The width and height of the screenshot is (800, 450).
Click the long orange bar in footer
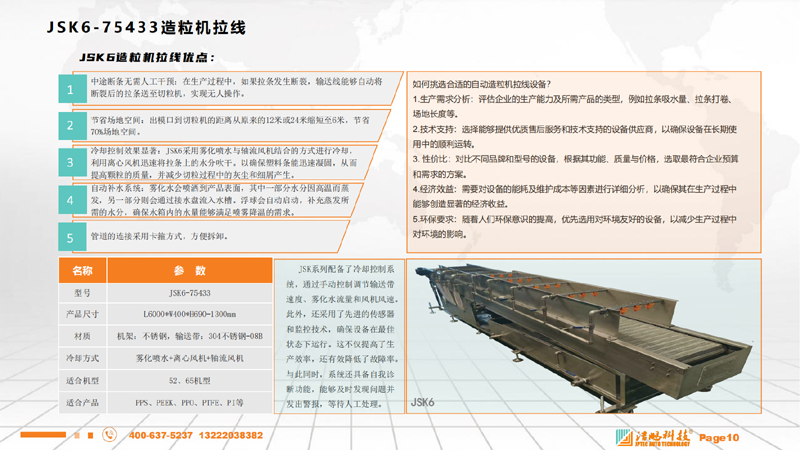43,435
